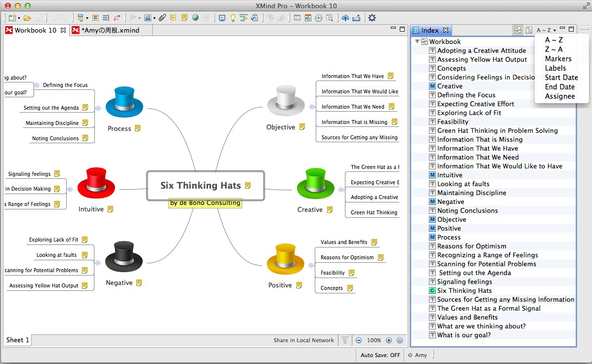The image size is (592, 364).
Task: Open the A ~ Z sort dropdown
Action: pos(547,30)
